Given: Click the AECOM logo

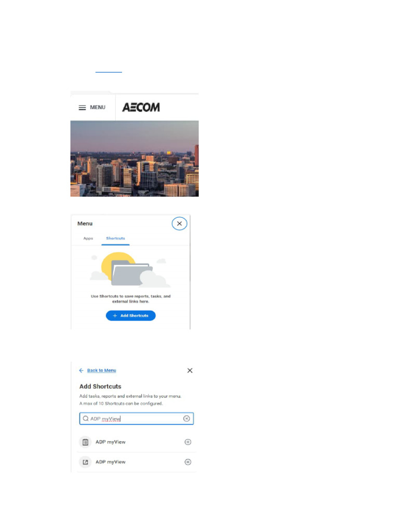Looking at the screenshot, I should (x=141, y=107).
